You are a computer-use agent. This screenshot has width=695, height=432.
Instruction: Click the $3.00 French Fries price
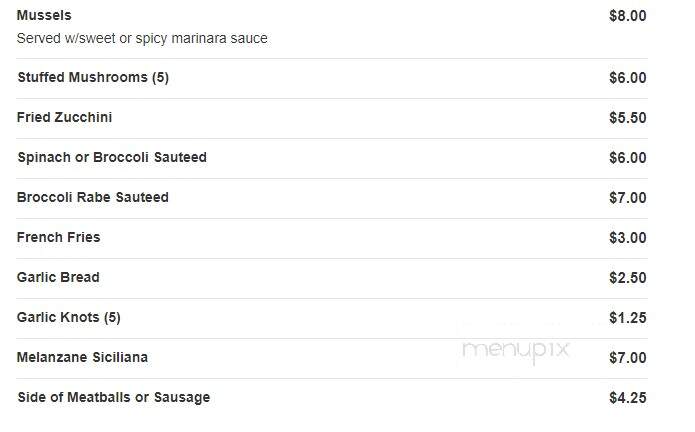628,238
